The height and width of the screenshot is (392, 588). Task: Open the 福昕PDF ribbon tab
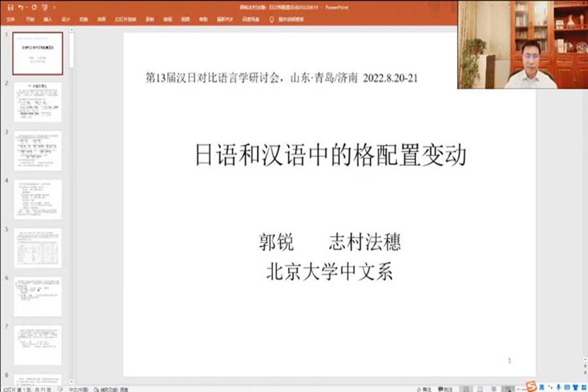[x=225, y=19]
